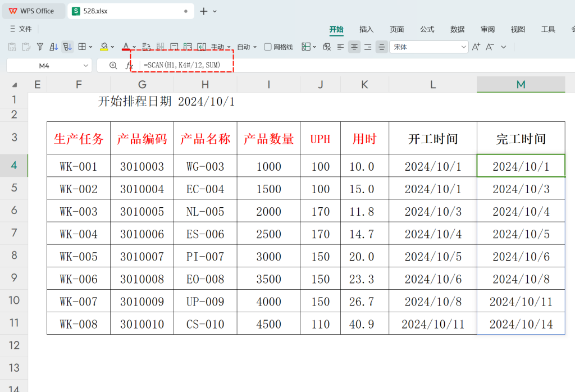The image size is (575, 392).
Task: Click cell containing WK-005
Action: [x=79, y=256]
